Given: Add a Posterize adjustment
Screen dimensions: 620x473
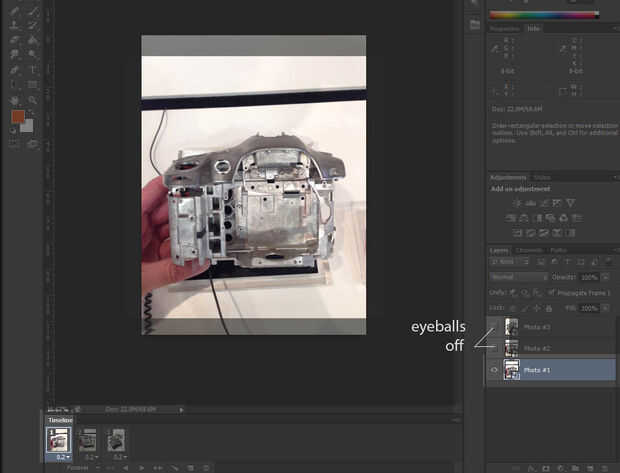Looking at the screenshot, I should [531, 233].
